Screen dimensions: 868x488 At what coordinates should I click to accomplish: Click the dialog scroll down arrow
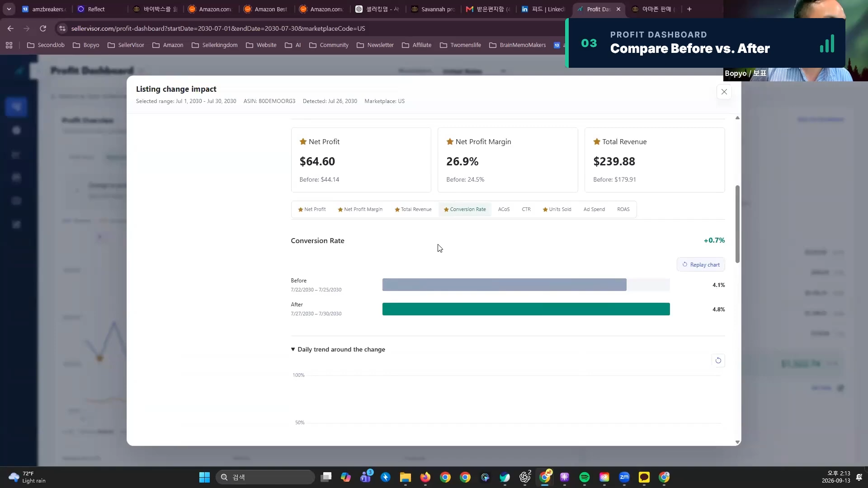[x=737, y=442]
